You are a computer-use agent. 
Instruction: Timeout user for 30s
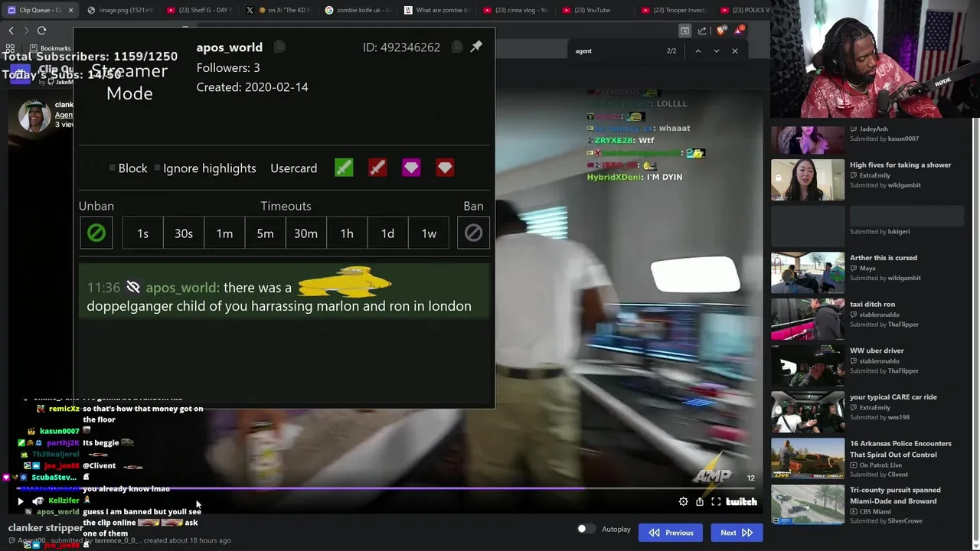pyautogui.click(x=184, y=233)
